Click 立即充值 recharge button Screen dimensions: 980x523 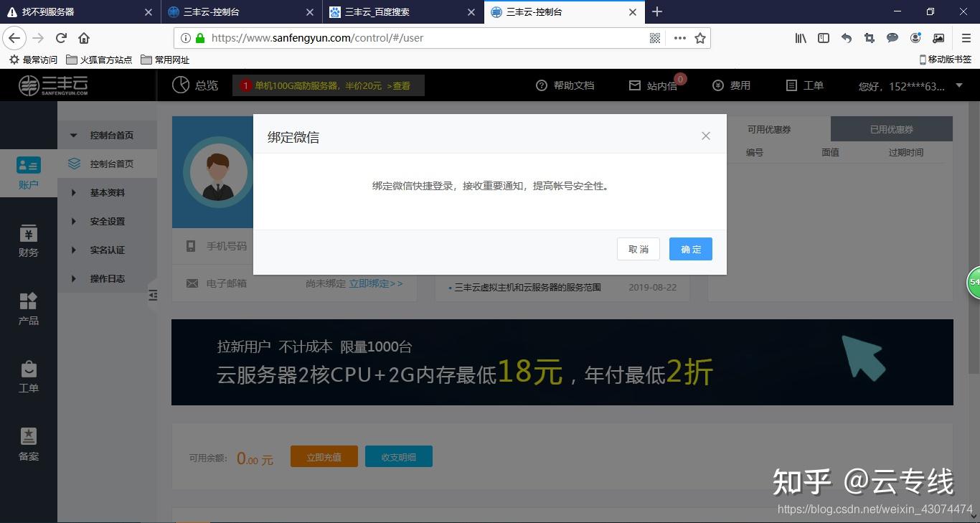(324, 456)
